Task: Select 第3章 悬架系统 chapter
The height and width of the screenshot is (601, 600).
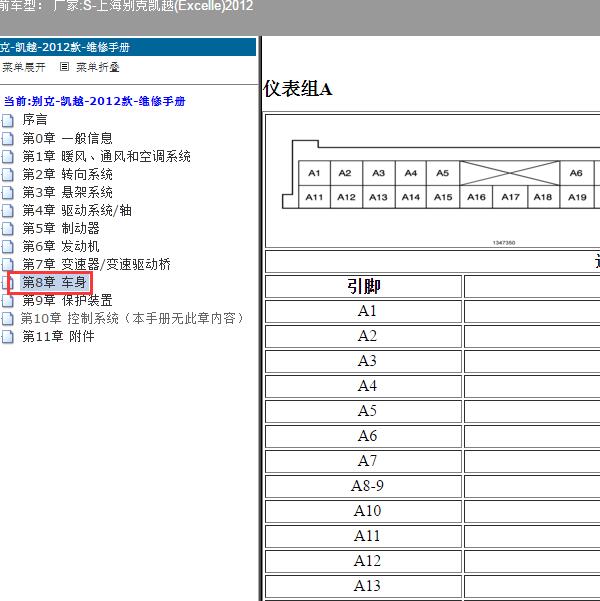Action: tap(67, 192)
